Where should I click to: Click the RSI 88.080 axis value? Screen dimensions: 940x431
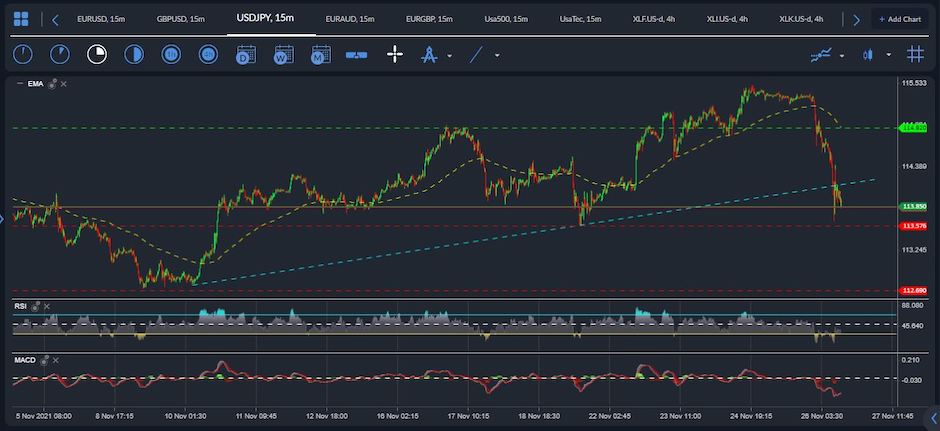click(913, 305)
